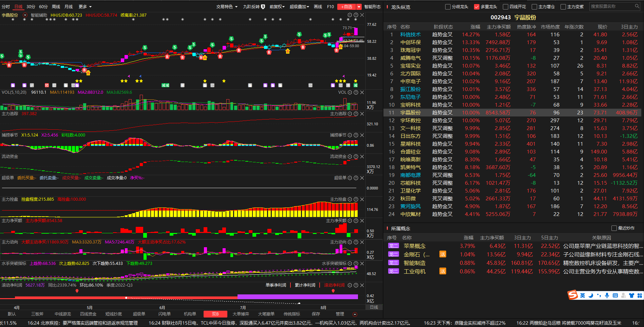This screenshot has height=327, width=644.
Task: Select the 四线资金 indicator tab
Action: (88, 314)
